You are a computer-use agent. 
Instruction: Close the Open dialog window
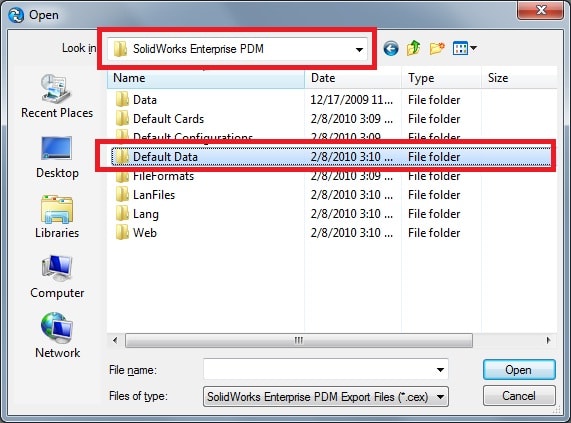[x=540, y=10]
